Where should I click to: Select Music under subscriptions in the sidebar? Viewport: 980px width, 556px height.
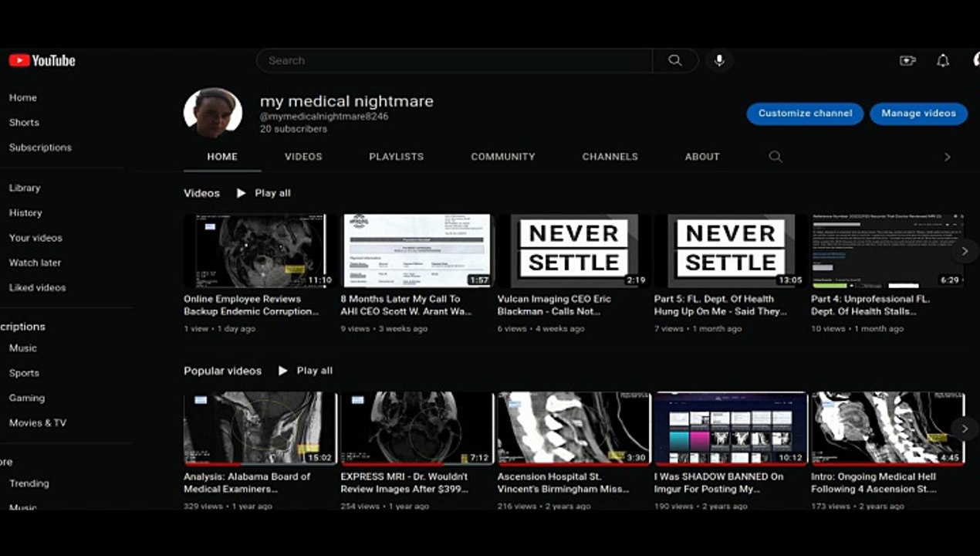[x=23, y=348]
